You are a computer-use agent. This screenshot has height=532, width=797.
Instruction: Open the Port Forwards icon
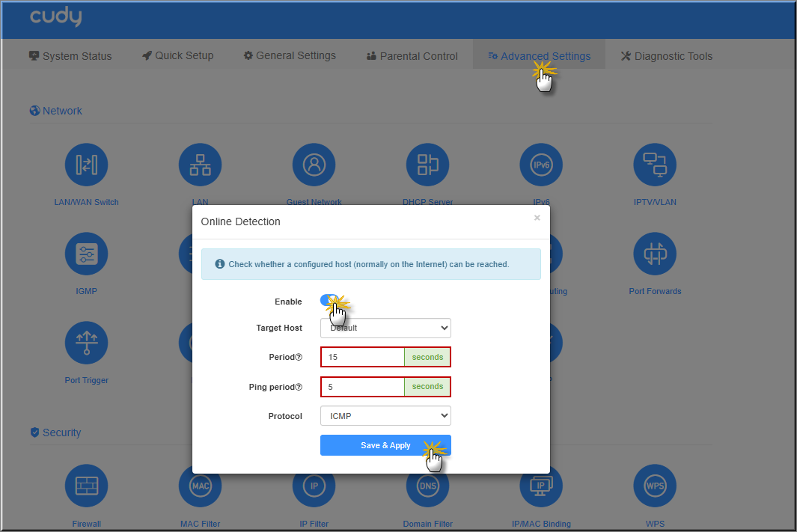click(655, 254)
